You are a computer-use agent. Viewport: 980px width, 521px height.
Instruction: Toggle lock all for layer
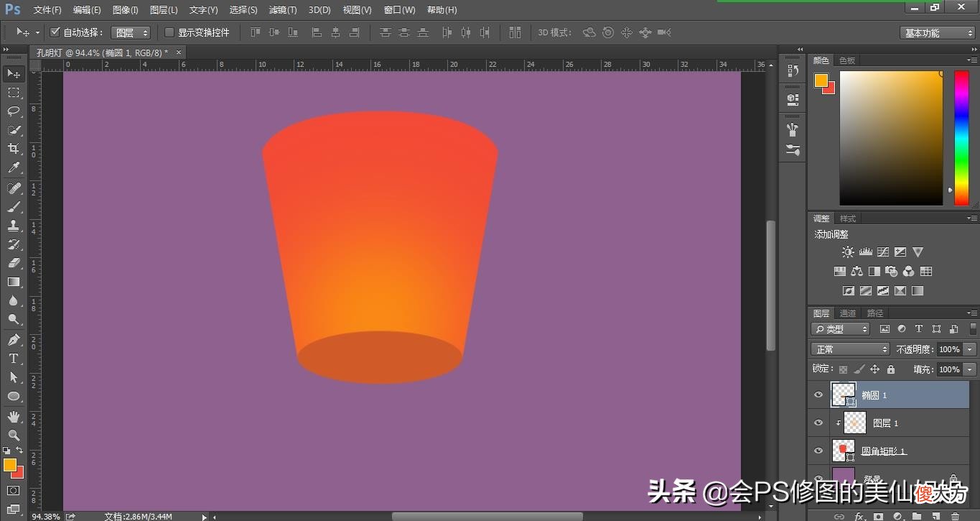point(891,369)
